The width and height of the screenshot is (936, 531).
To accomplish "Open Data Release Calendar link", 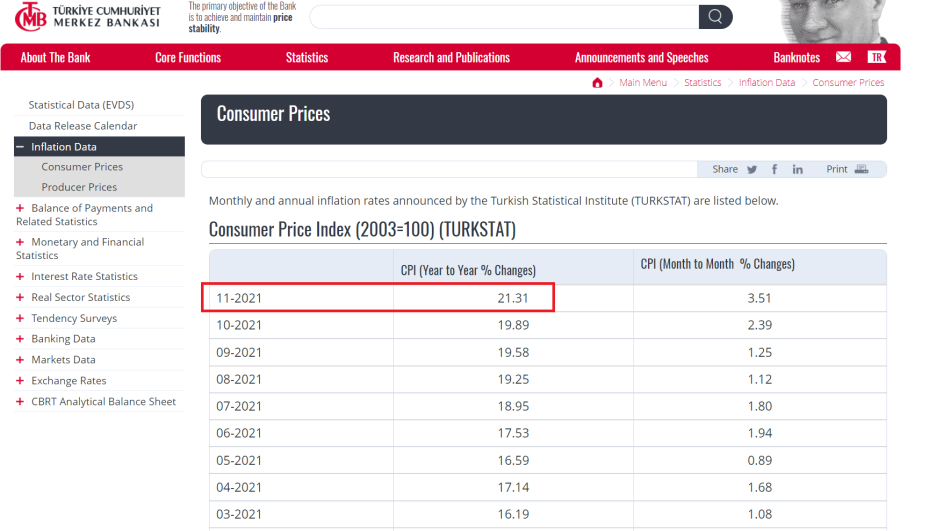I will pos(83,126).
